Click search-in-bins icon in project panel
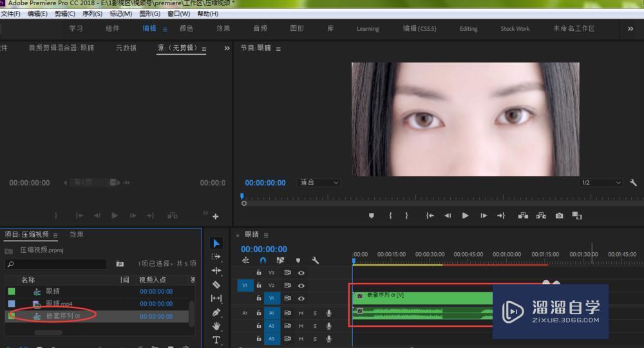This screenshot has height=348, width=644. click(x=120, y=264)
